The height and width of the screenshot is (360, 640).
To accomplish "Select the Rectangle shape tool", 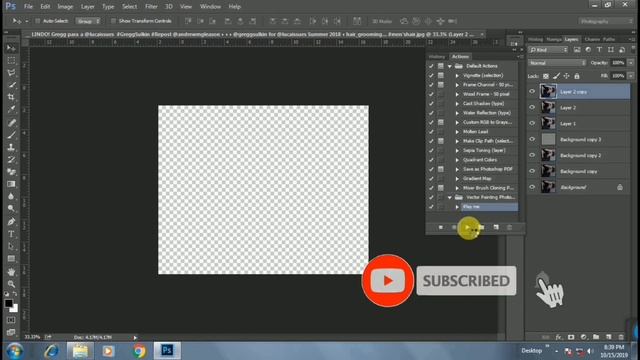I will 11,259.
